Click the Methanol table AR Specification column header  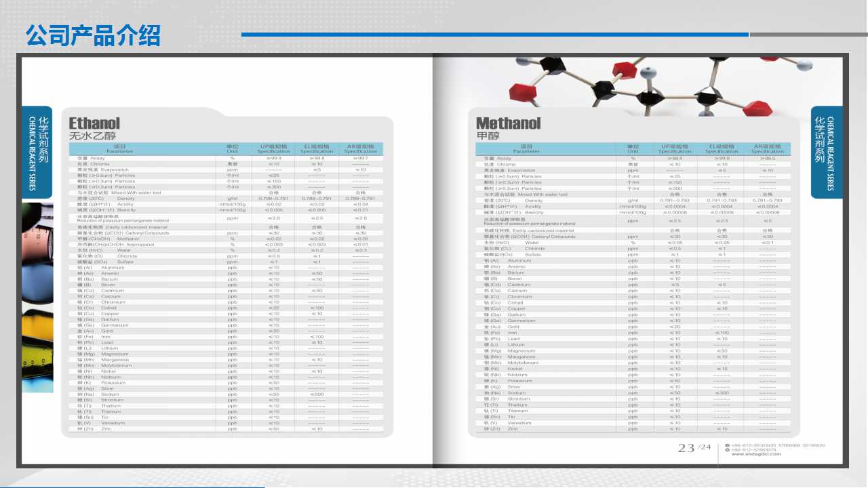point(767,148)
